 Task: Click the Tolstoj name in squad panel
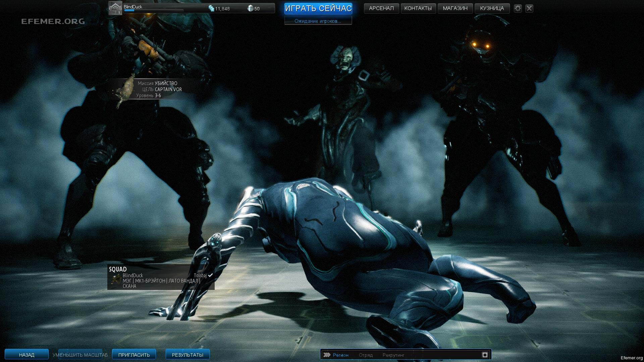click(x=200, y=275)
